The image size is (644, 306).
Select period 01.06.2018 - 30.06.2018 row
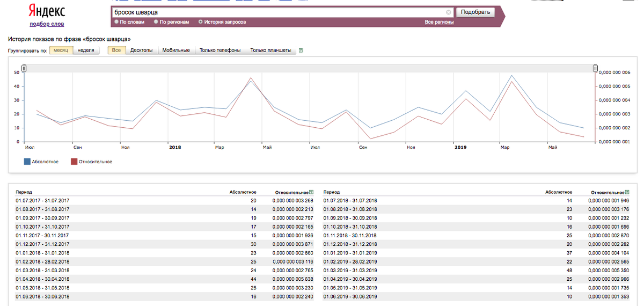pos(165,296)
